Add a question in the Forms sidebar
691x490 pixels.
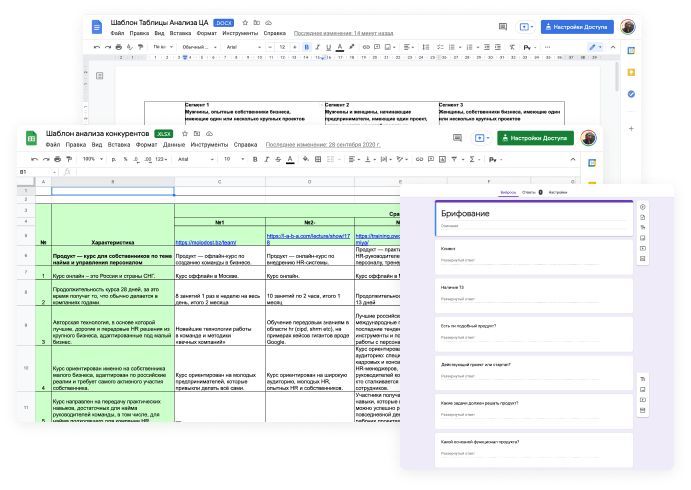(x=643, y=207)
